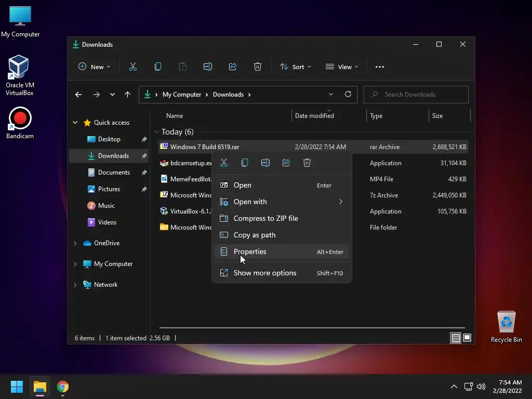Click the See more ellipsis in toolbar
The image size is (532, 399).
coord(380,67)
